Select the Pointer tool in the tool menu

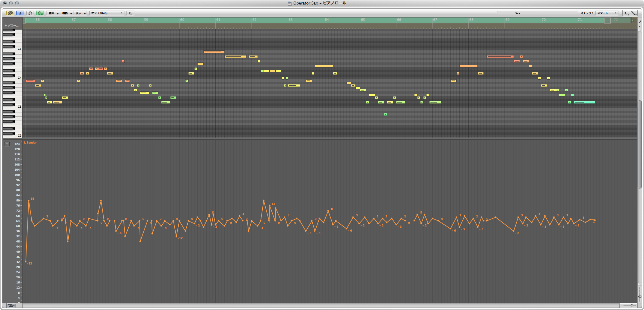tap(626, 13)
